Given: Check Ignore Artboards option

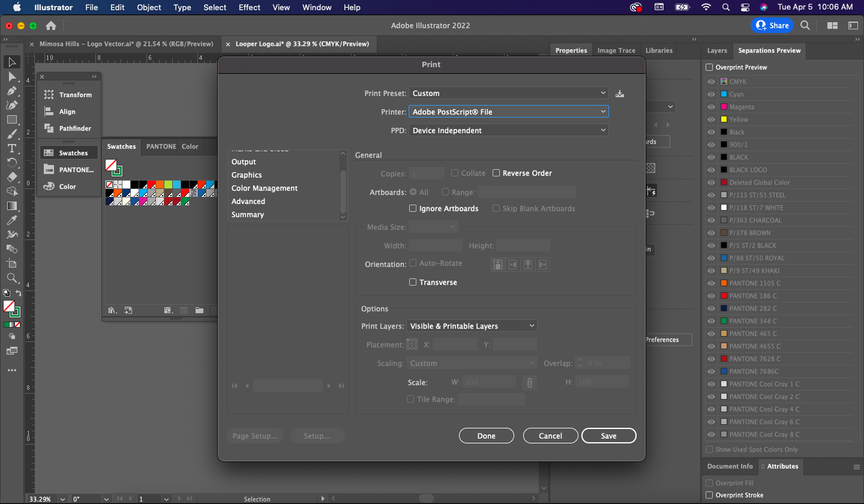Looking at the screenshot, I should point(413,208).
